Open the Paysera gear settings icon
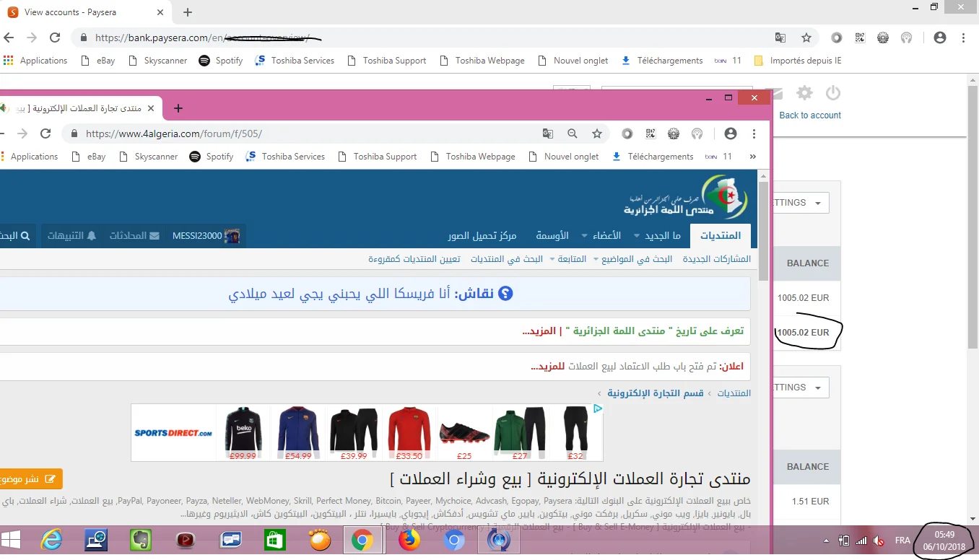The image size is (979, 560). 804,93
